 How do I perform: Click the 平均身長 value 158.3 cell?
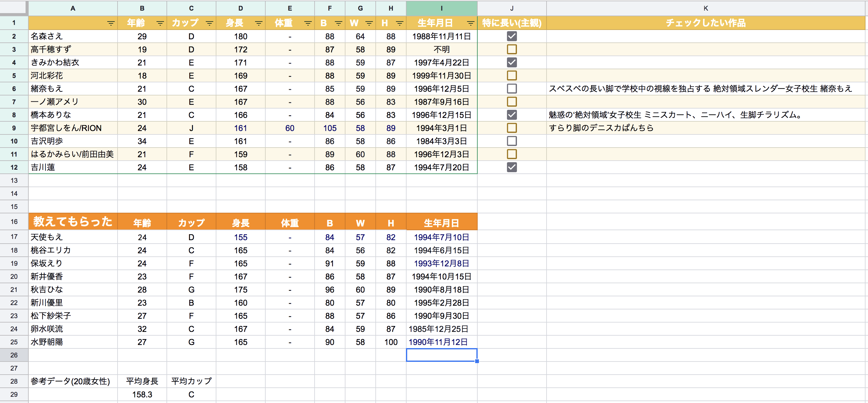pyautogui.click(x=142, y=394)
